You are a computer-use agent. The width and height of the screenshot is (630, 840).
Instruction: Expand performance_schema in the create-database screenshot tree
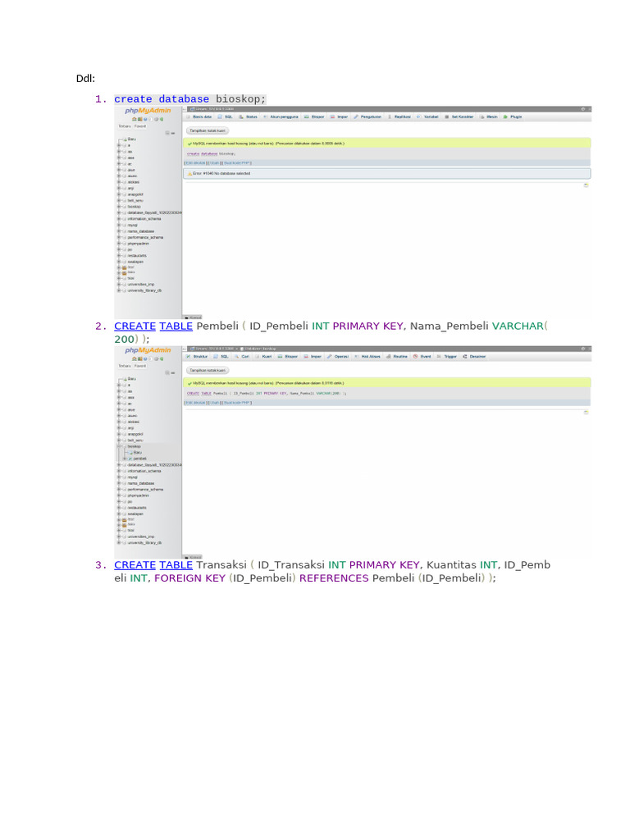119,237
